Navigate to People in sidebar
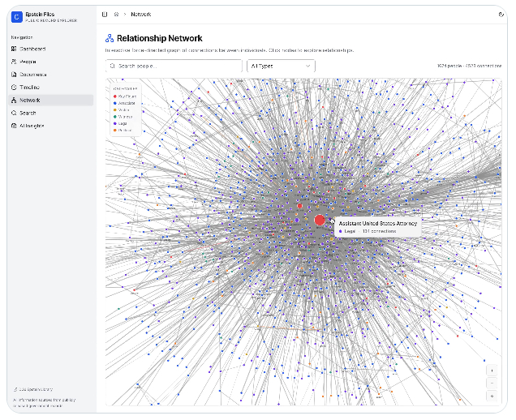This screenshot has width=516, height=420. point(28,62)
